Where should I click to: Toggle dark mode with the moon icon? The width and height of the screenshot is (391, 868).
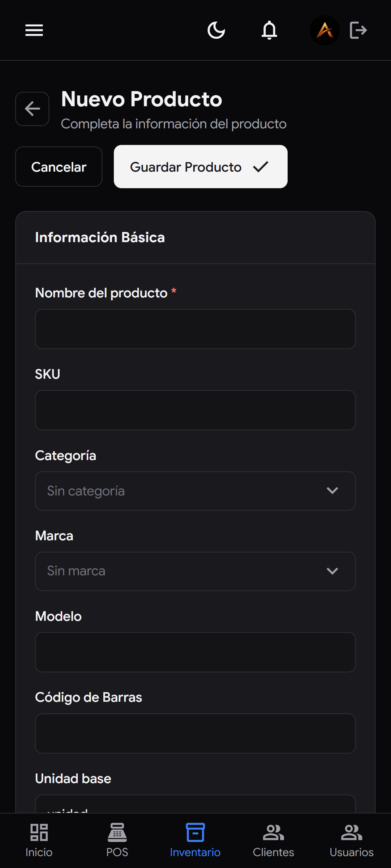click(216, 30)
